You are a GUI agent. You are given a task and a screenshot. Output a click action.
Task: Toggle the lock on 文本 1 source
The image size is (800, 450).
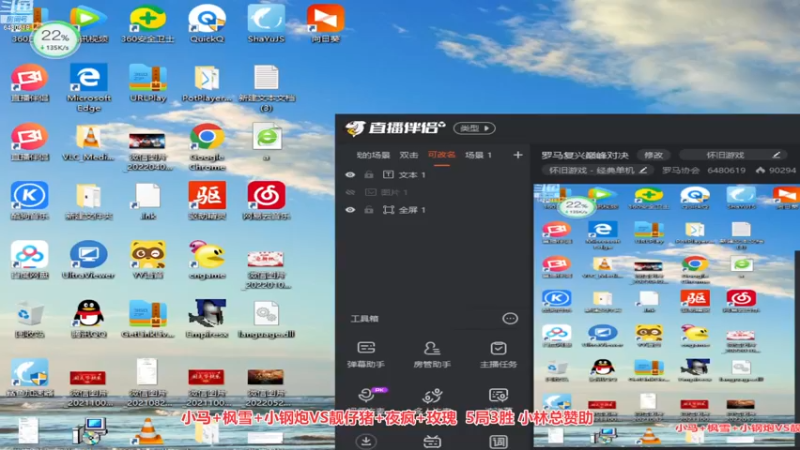[369, 174]
